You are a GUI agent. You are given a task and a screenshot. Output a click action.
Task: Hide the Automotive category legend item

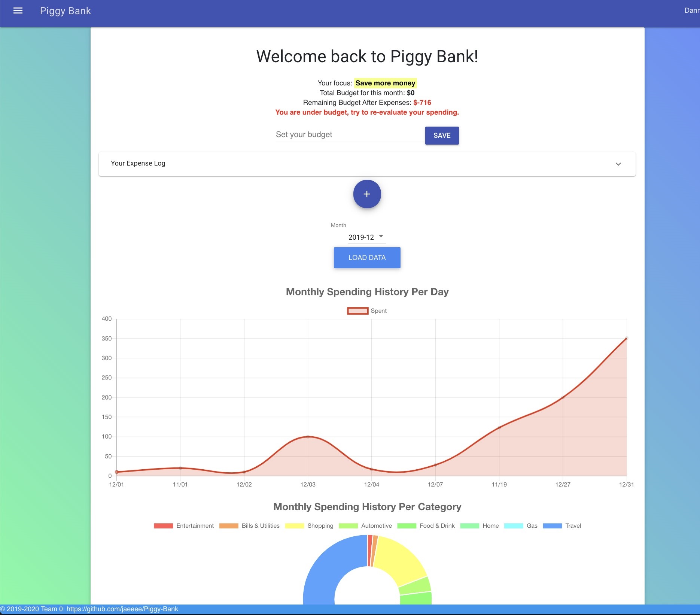coord(365,526)
